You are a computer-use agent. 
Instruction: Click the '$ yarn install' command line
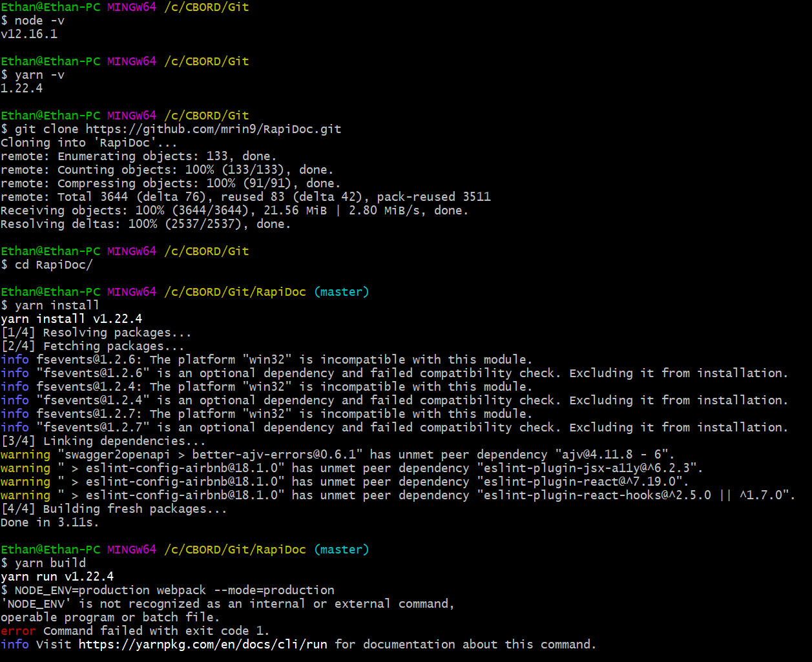pos(50,305)
